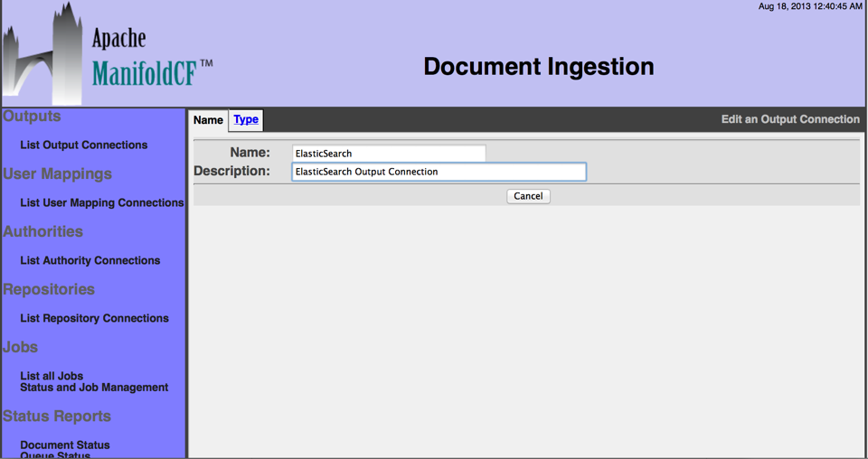Click the User Mappings section heading
The width and height of the screenshot is (868, 459).
tap(58, 173)
